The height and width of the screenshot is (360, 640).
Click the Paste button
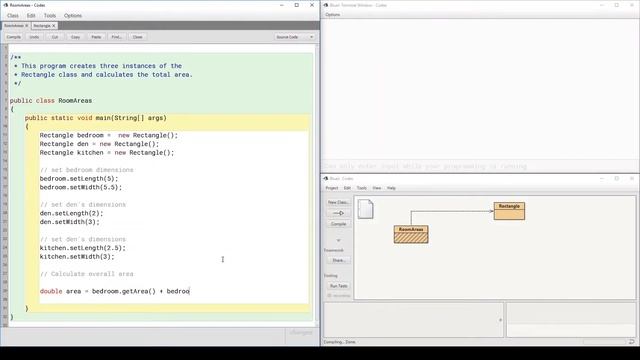click(96, 37)
